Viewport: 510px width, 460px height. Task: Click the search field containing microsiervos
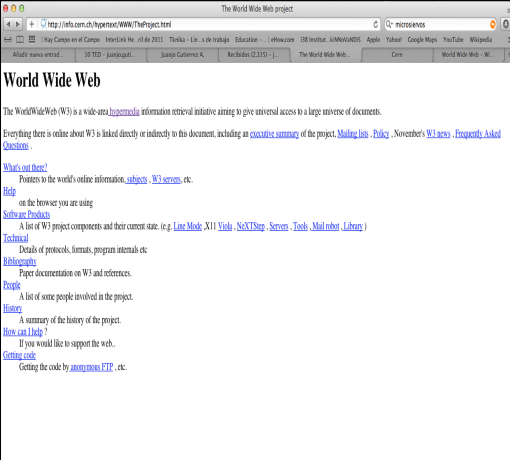coord(442,24)
